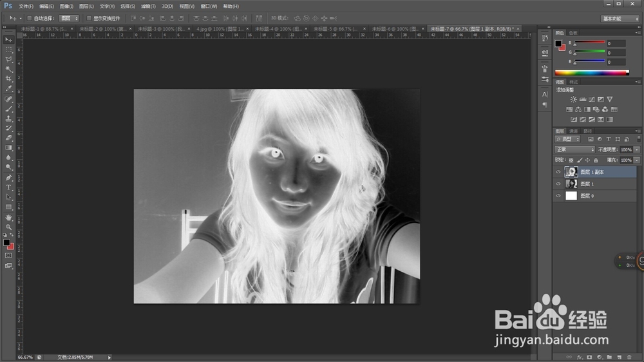Image resolution: width=644 pixels, height=362 pixels.
Task: Hide the 图层 1 layer
Action: [558, 184]
